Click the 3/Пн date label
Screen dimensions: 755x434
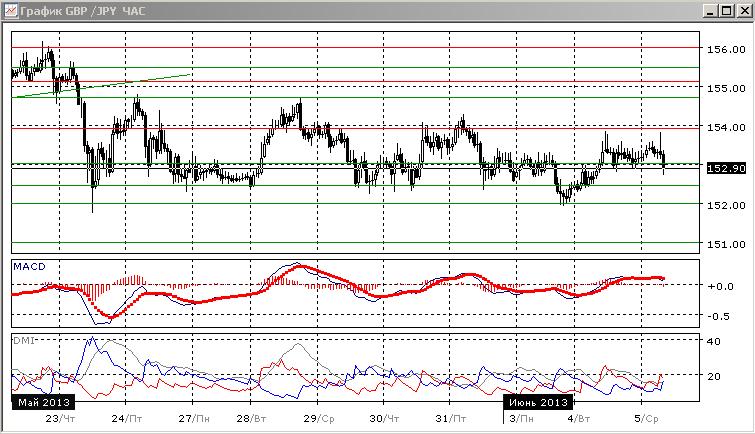point(521,419)
